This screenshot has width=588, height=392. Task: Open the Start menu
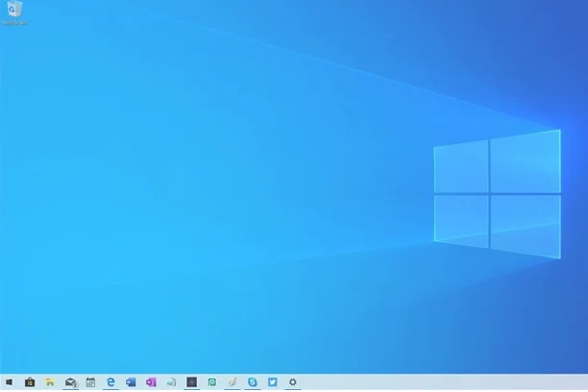[9, 381]
